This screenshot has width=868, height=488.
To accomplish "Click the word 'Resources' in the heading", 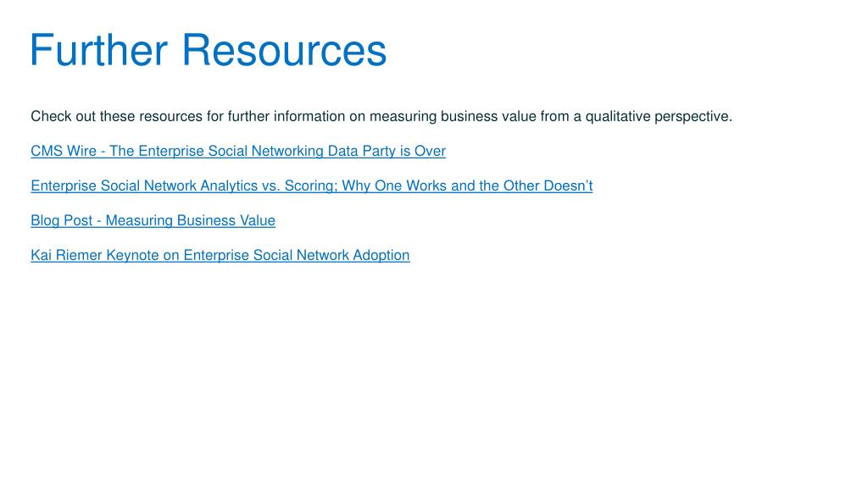I will [284, 50].
